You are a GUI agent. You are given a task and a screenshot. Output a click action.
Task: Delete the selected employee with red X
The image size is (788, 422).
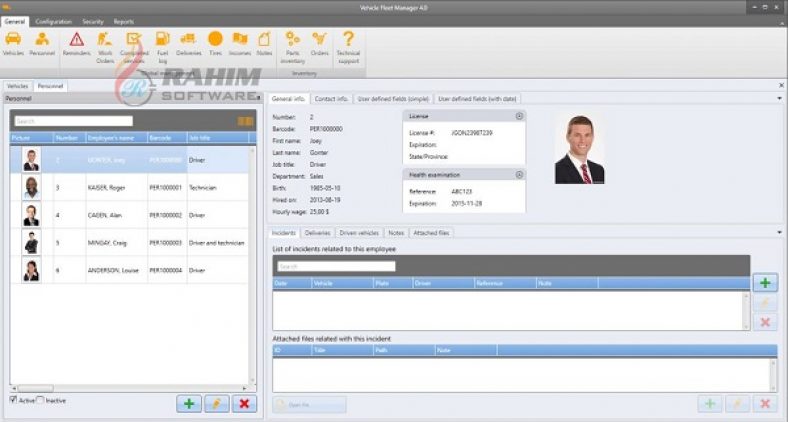[244, 403]
